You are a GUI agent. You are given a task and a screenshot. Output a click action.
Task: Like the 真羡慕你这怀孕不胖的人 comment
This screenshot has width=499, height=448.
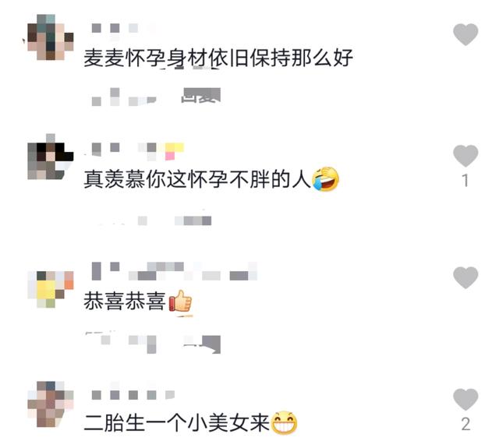[465, 156]
